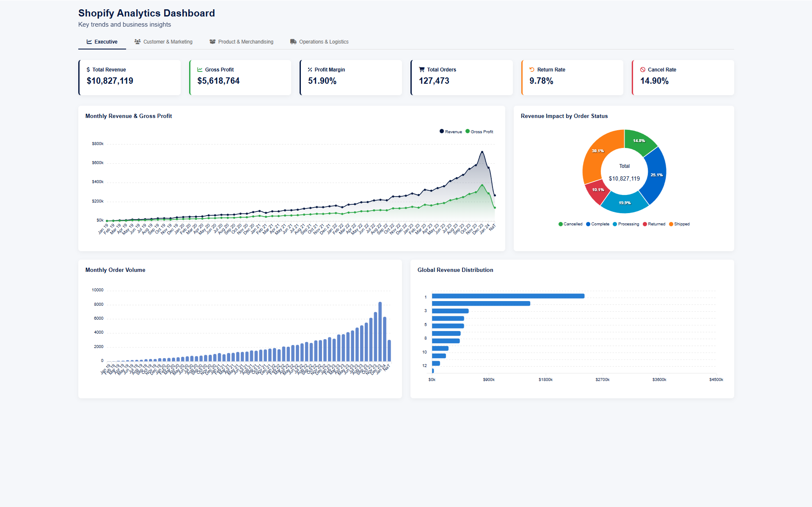Select the Operations & Logistics tab
Image resolution: width=812 pixels, height=507 pixels.
319,41
